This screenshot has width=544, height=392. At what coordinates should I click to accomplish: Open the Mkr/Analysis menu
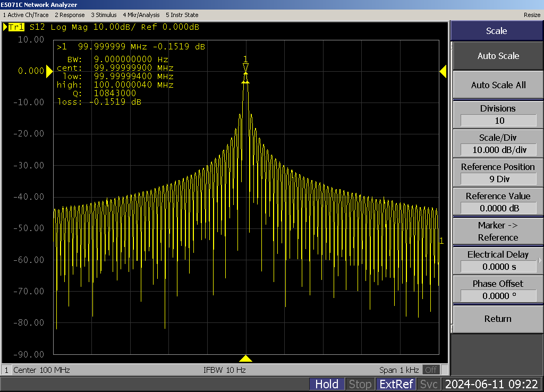click(x=141, y=15)
